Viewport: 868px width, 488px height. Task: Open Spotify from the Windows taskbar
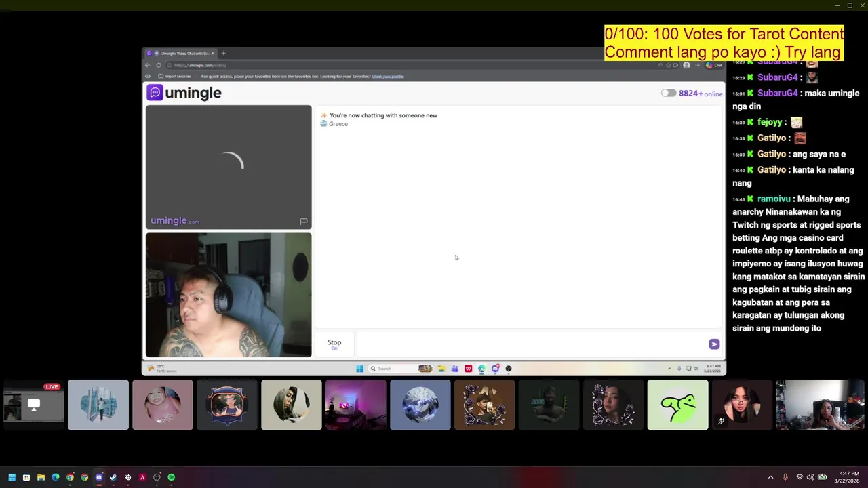coord(172,477)
